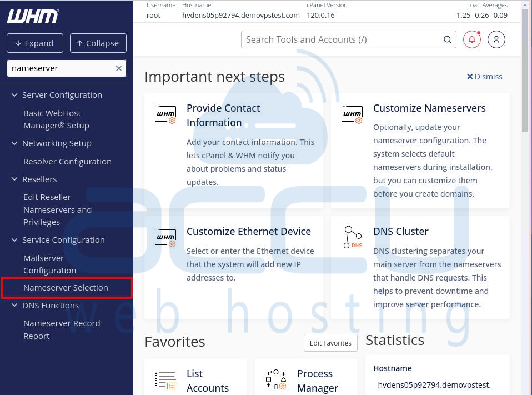Click Provide Contact Information WHM icon

(165, 114)
